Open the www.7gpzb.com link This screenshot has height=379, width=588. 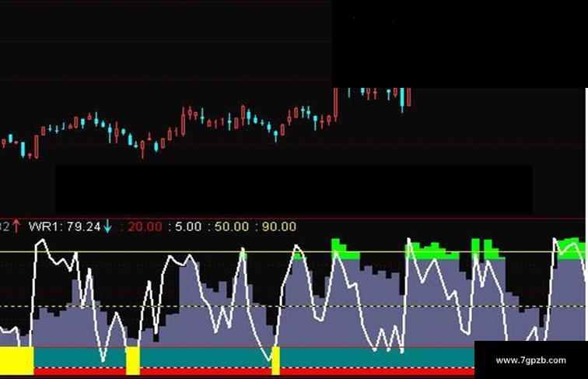[530, 360]
